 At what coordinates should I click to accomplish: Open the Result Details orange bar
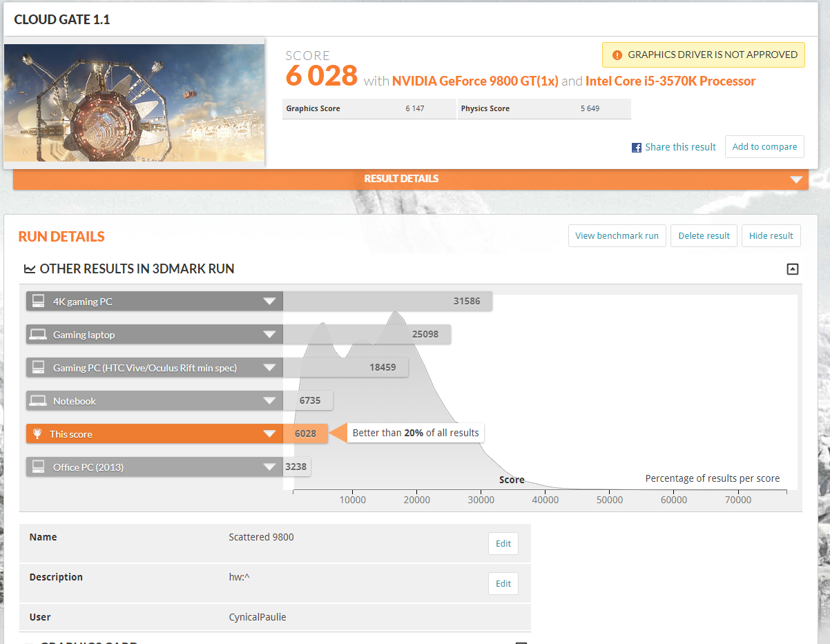point(411,179)
